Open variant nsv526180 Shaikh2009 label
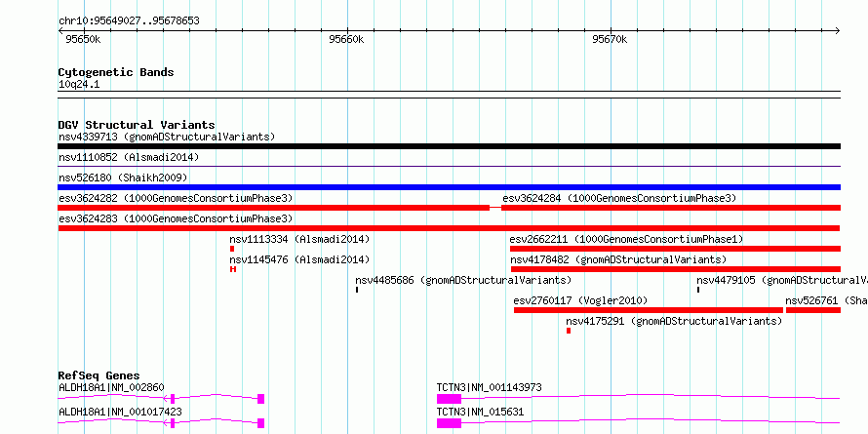The height and width of the screenshot is (434, 868). [123, 178]
